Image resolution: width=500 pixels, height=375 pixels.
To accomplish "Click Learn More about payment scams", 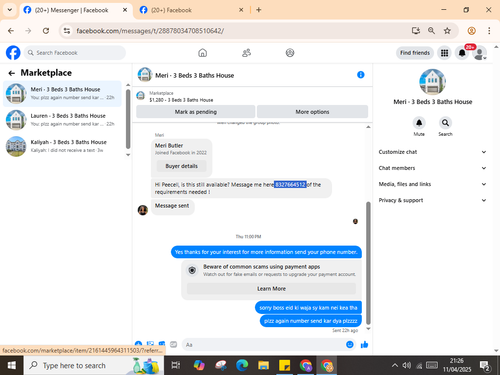I will [x=271, y=289].
